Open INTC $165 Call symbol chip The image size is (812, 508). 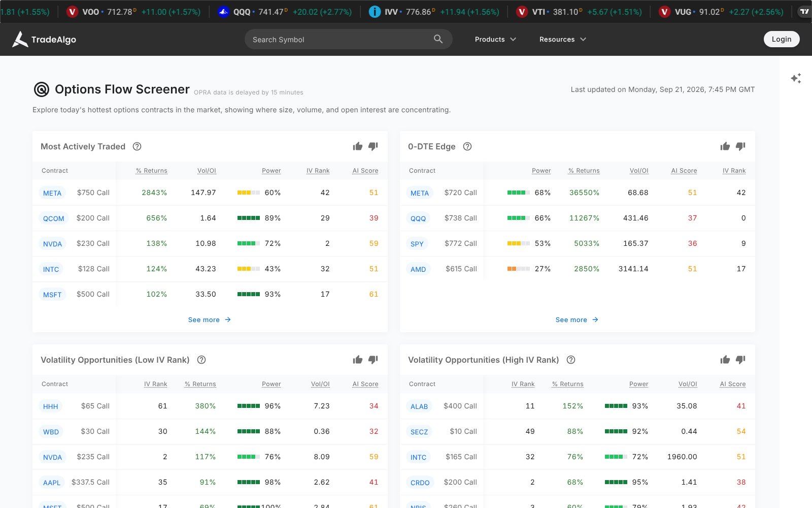418,457
